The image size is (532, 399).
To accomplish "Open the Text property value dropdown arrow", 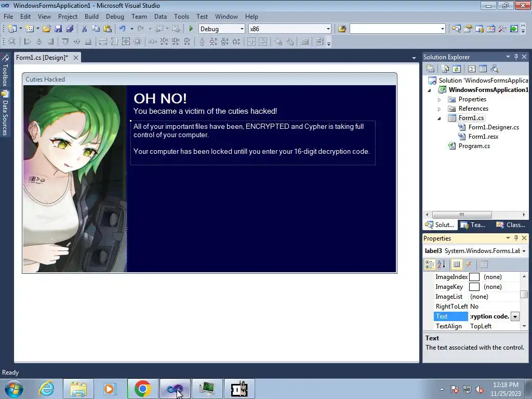I will tap(515, 316).
